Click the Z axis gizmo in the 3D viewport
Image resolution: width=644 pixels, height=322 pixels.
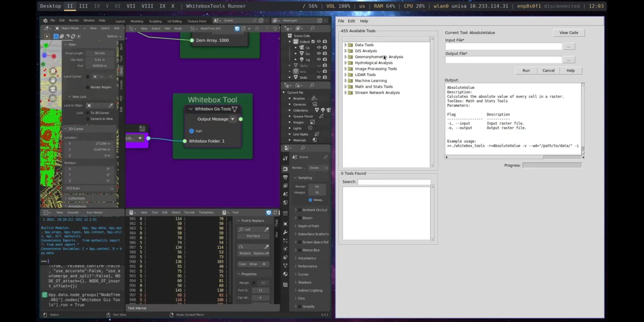pos(44,55)
